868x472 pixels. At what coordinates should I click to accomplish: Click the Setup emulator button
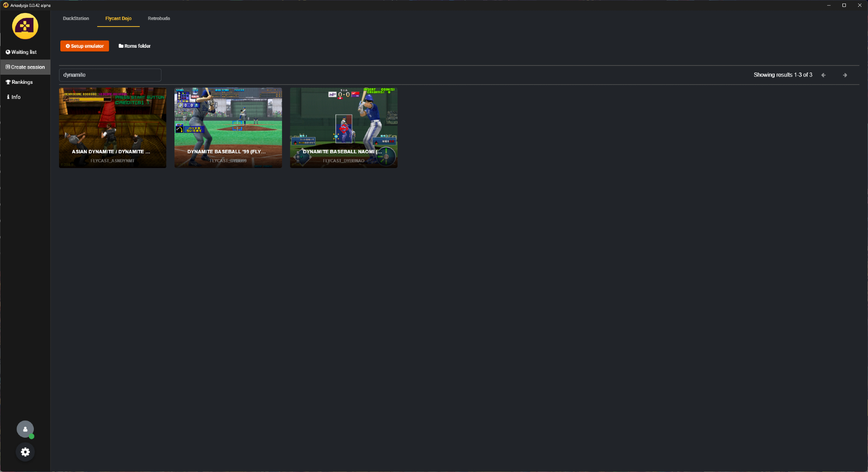click(x=85, y=46)
